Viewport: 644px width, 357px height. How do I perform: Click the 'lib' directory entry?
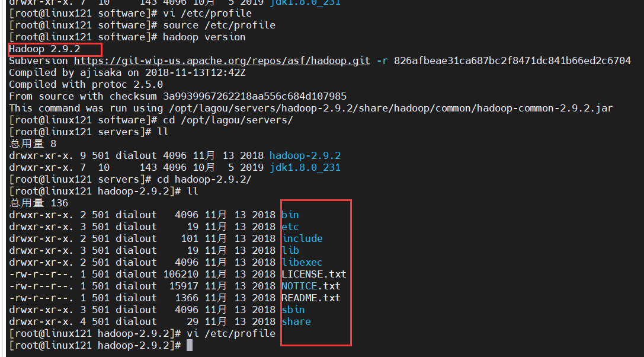coord(290,250)
